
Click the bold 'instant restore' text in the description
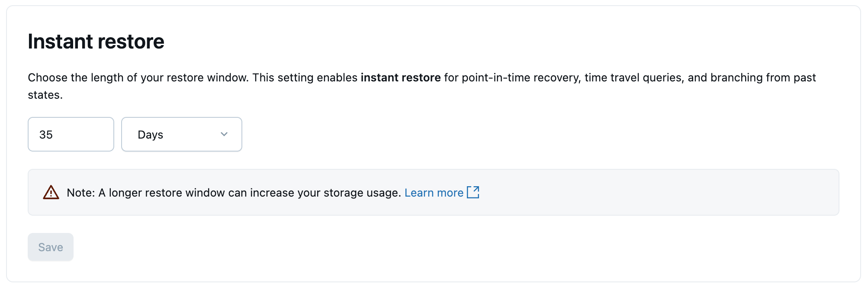[401, 78]
